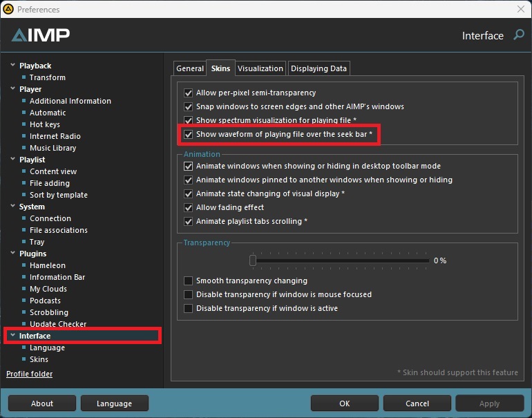Confirm settings with OK button
The height and width of the screenshot is (418, 532).
(x=344, y=403)
